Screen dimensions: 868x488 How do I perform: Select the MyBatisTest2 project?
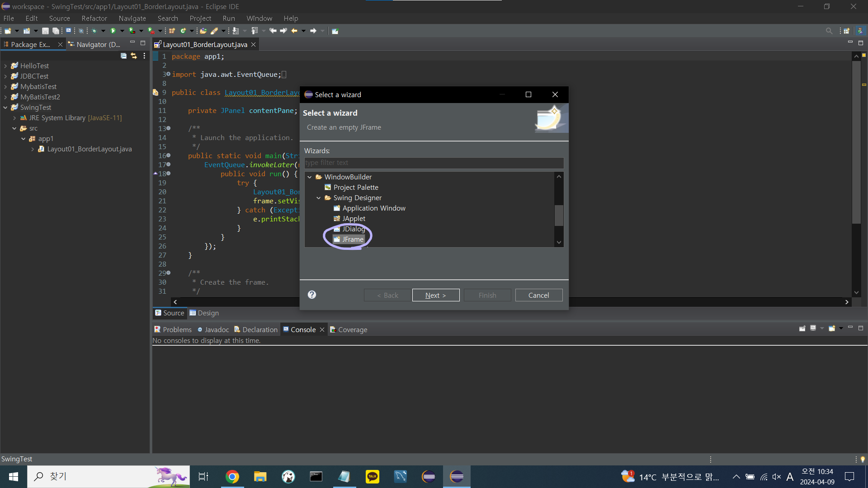(x=36, y=97)
